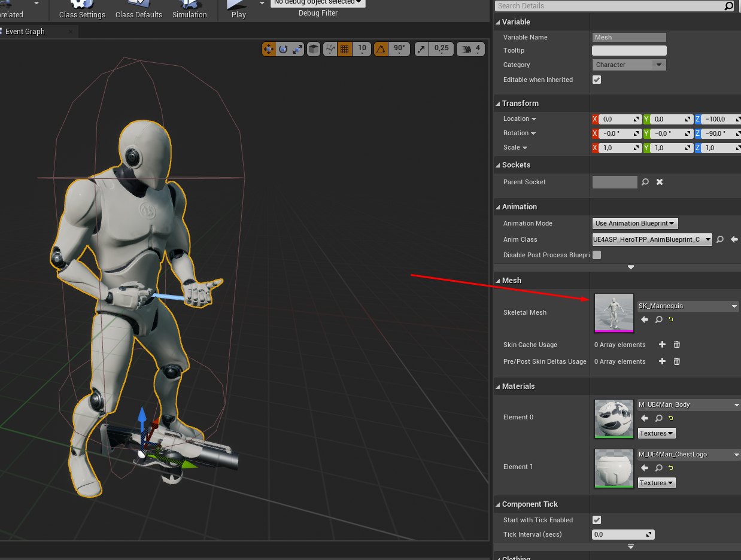Uncheck Editable when Inherited

pyautogui.click(x=596, y=79)
